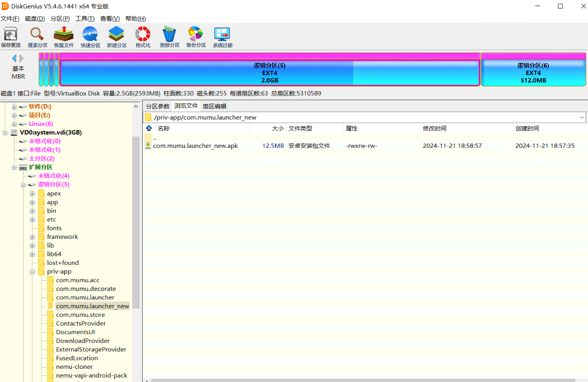
Task: Click the Delete Partition (删除分区) icon
Action: [x=170, y=38]
